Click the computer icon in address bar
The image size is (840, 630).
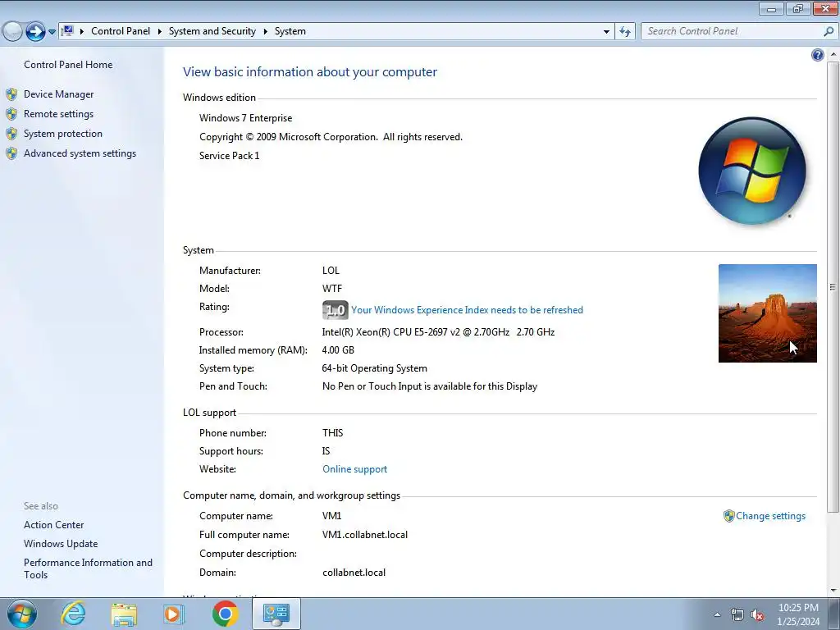(67, 31)
